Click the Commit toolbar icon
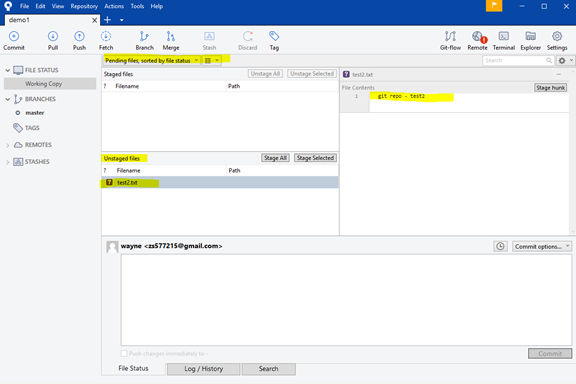 pyautogui.click(x=14, y=40)
